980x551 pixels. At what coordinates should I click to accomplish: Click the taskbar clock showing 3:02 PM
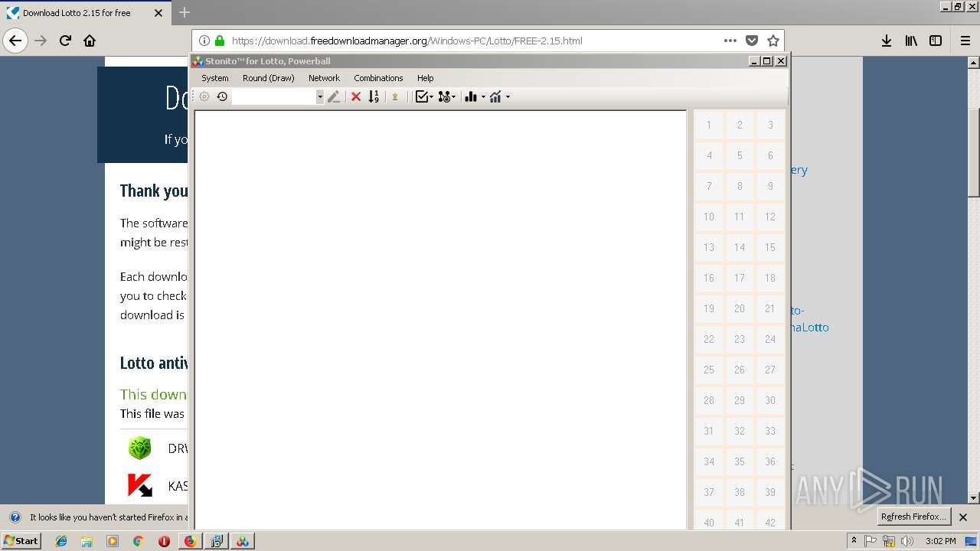pos(940,541)
